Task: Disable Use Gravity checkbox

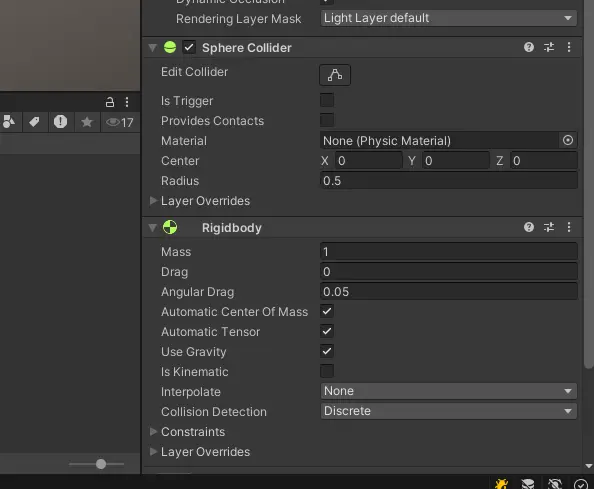Action: [x=327, y=352]
